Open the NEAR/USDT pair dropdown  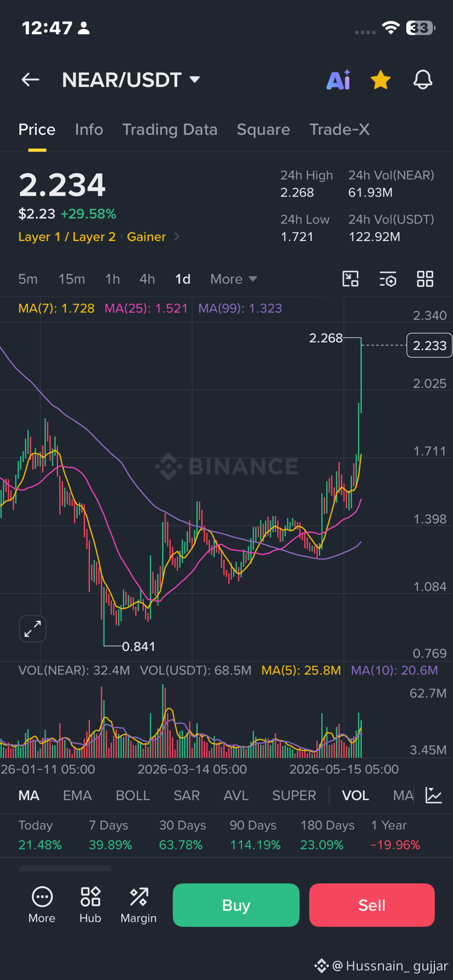pyautogui.click(x=131, y=80)
